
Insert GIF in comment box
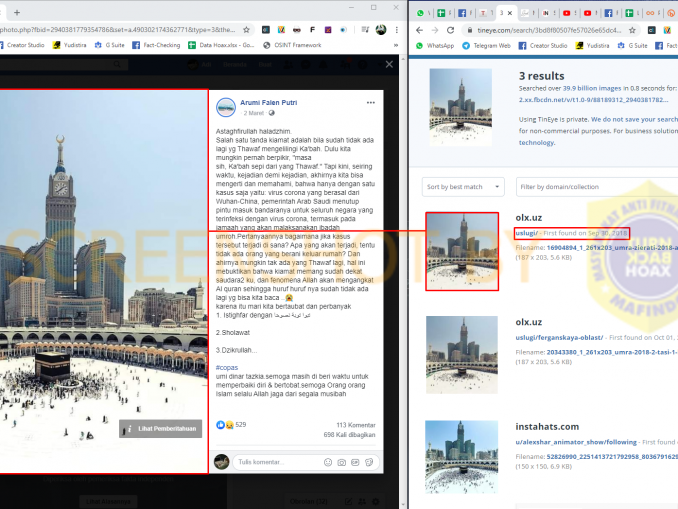click(355, 462)
